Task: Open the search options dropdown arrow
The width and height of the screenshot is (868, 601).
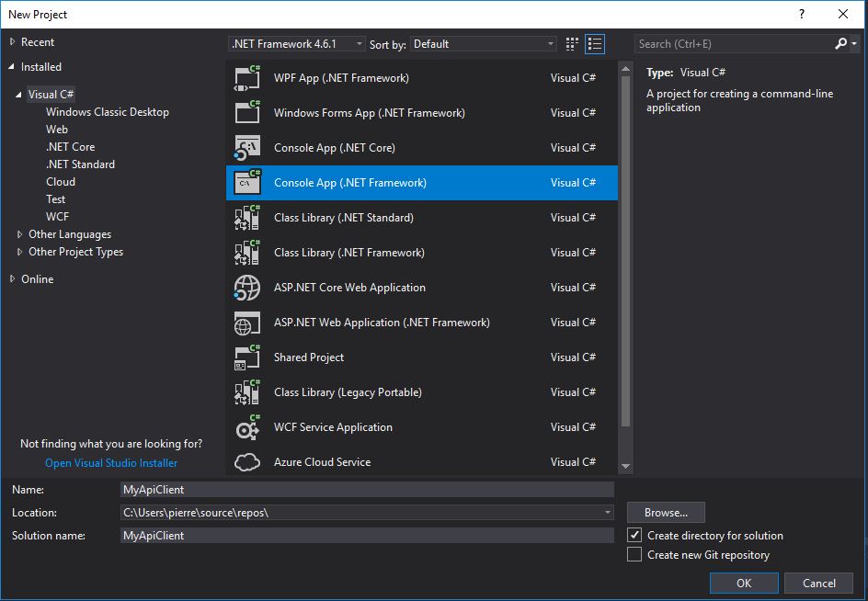Action: click(854, 44)
